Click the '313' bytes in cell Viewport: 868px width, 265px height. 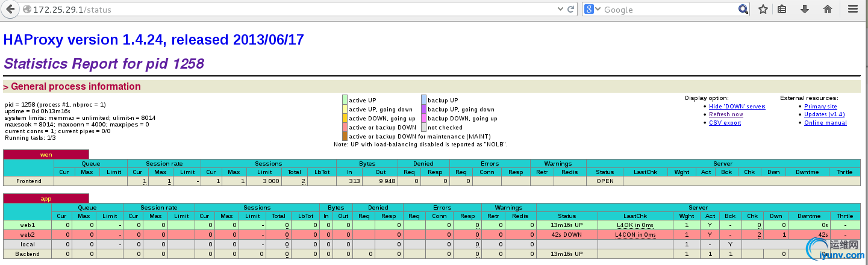351,181
